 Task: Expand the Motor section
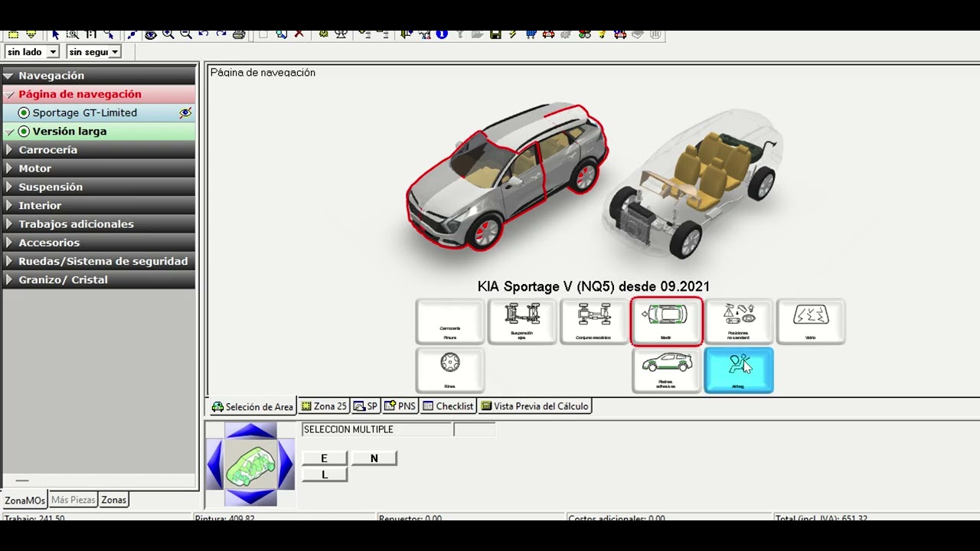point(100,168)
